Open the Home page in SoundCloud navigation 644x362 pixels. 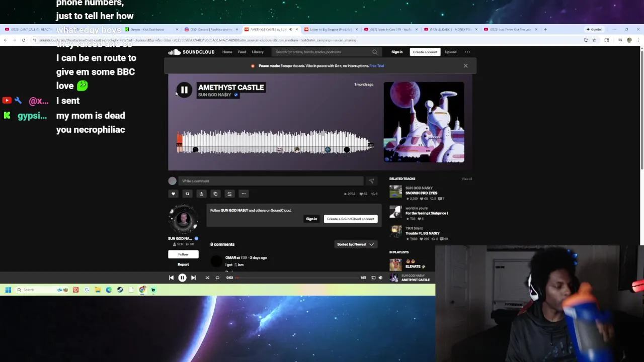click(227, 52)
